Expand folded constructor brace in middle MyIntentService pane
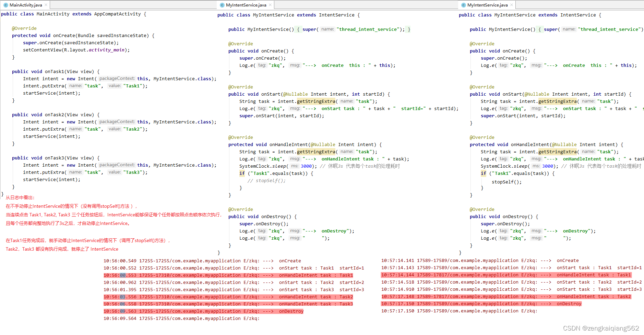644x335 pixels. click(x=298, y=29)
